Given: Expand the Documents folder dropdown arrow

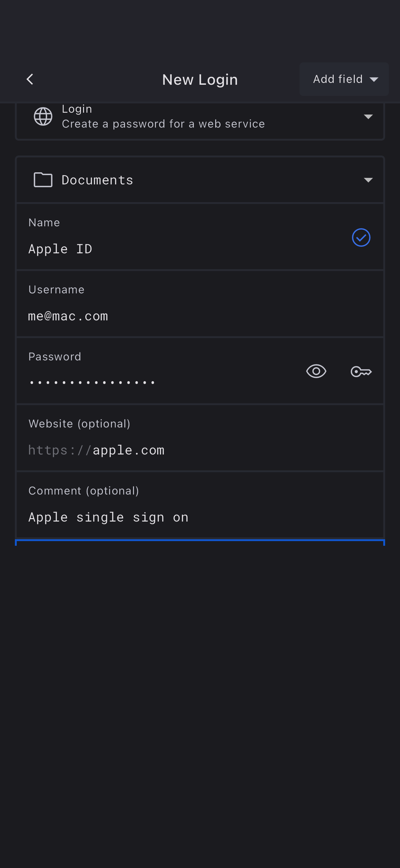Looking at the screenshot, I should pos(368,180).
